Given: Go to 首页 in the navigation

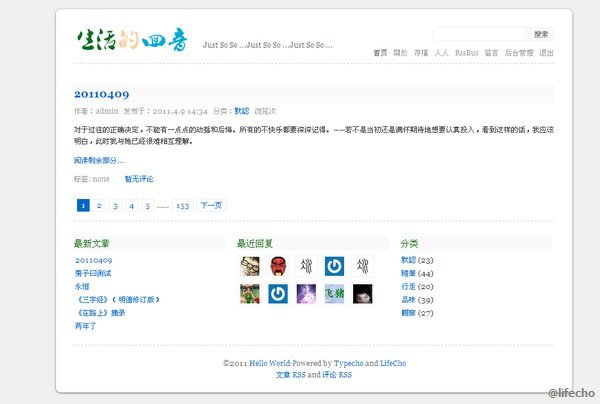Looking at the screenshot, I should [380, 53].
